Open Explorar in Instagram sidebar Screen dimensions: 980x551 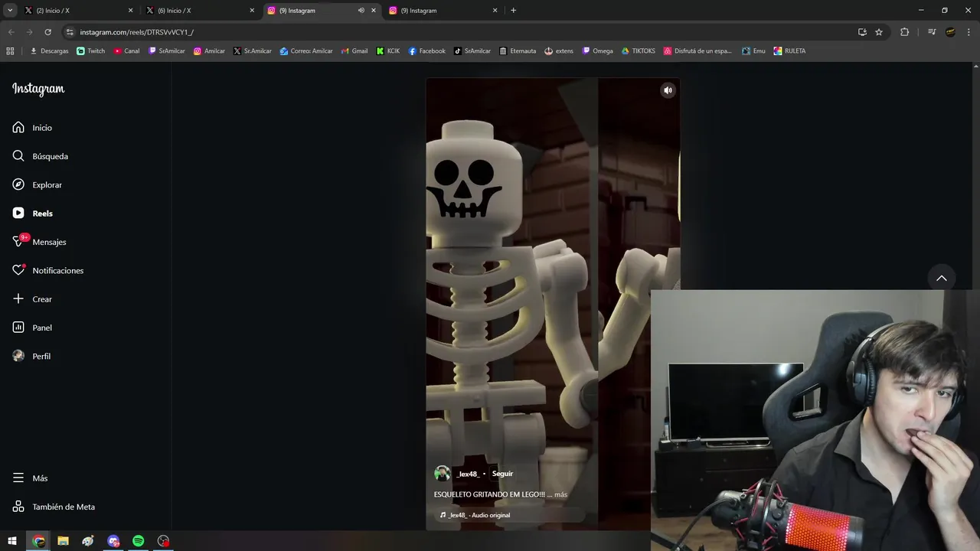37,185
